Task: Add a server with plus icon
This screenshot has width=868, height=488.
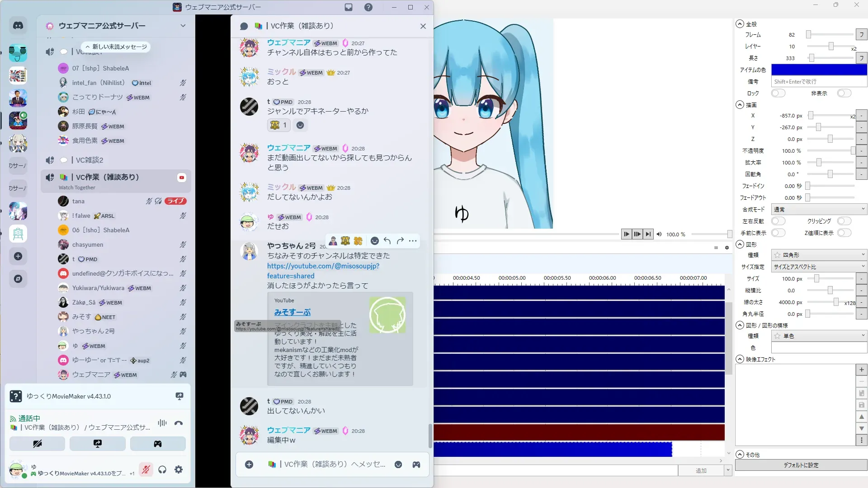Action: pos(18,256)
